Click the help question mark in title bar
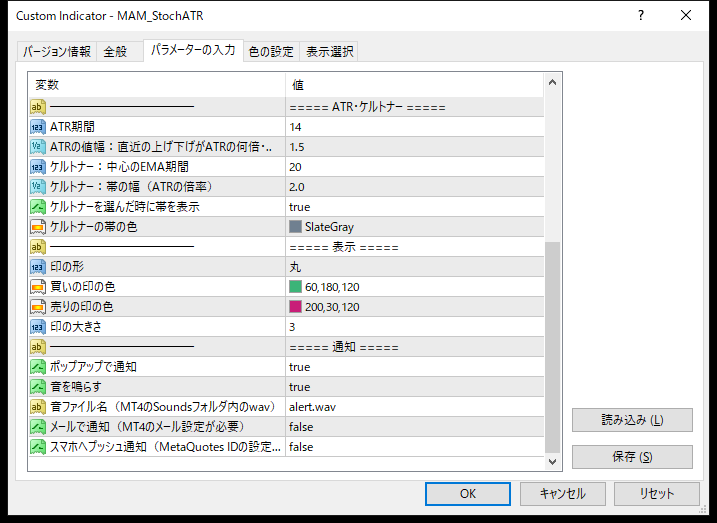 click(641, 16)
